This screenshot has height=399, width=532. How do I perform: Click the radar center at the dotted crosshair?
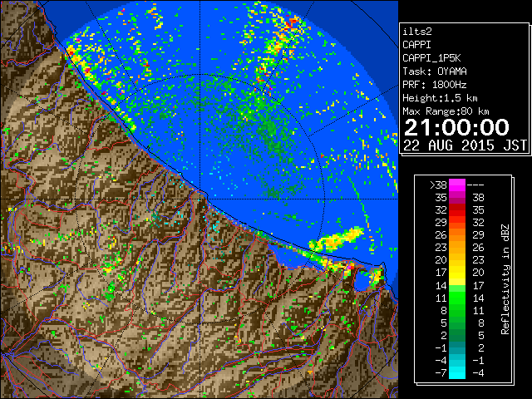click(x=199, y=199)
